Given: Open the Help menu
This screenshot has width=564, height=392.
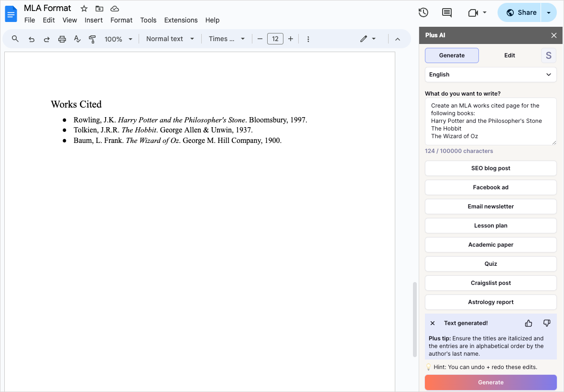Looking at the screenshot, I should 212,20.
